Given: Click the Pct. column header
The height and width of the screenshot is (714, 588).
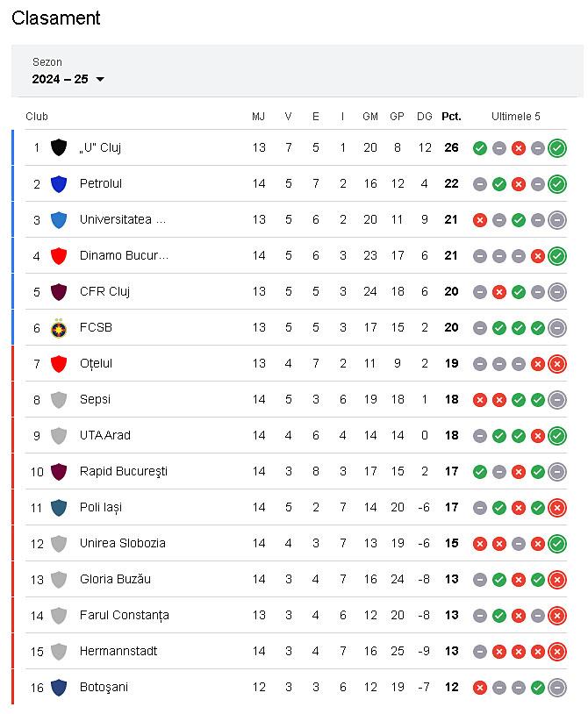Looking at the screenshot, I should click(x=451, y=116).
